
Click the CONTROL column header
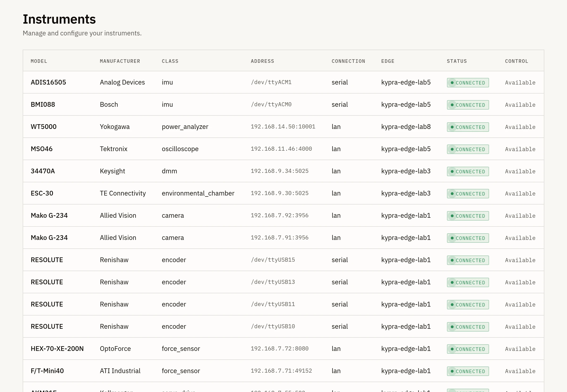click(516, 61)
